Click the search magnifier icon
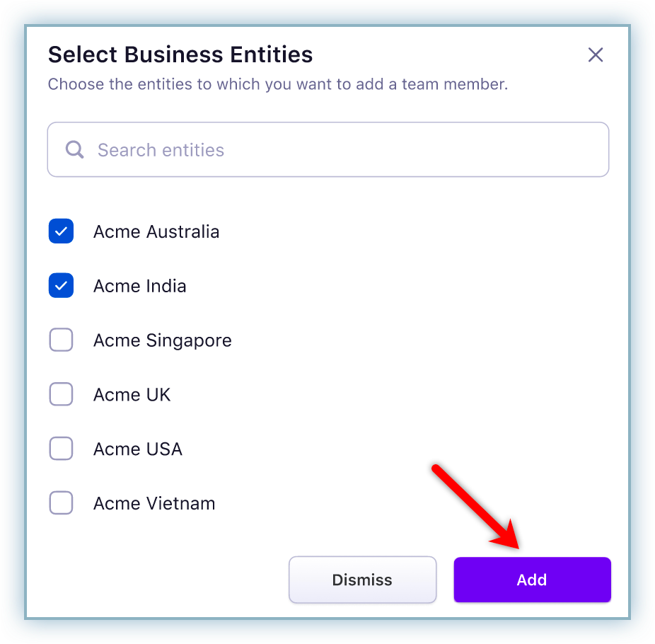Image resolution: width=655 pixels, height=644 pixels. [74, 149]
